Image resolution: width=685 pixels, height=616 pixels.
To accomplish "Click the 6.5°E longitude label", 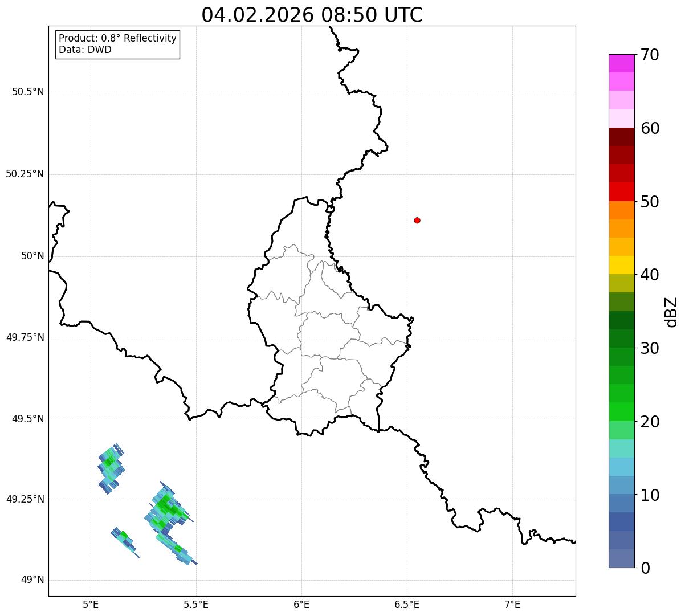I will click(x=407, y=604).
